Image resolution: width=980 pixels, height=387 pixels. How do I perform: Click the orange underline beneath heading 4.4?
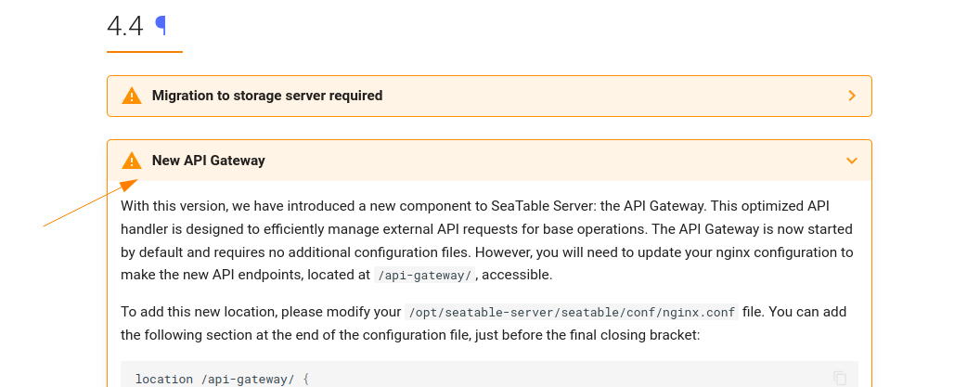click(145, 52)
